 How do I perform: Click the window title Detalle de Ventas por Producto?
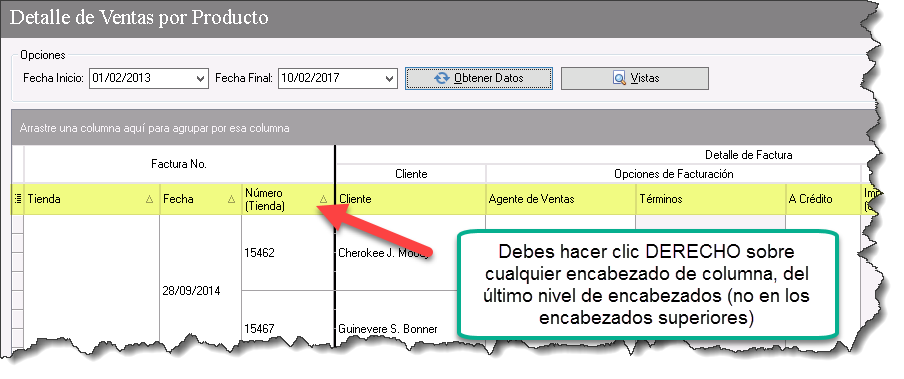pos(139,17)
